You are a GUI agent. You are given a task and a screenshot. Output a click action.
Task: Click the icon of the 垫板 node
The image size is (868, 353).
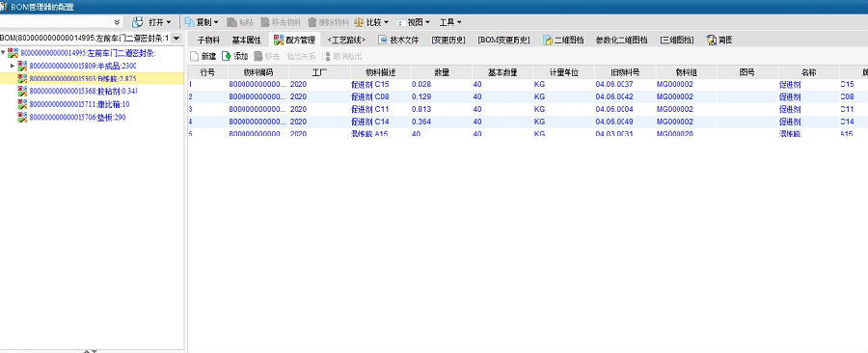[x=22, y=118]
